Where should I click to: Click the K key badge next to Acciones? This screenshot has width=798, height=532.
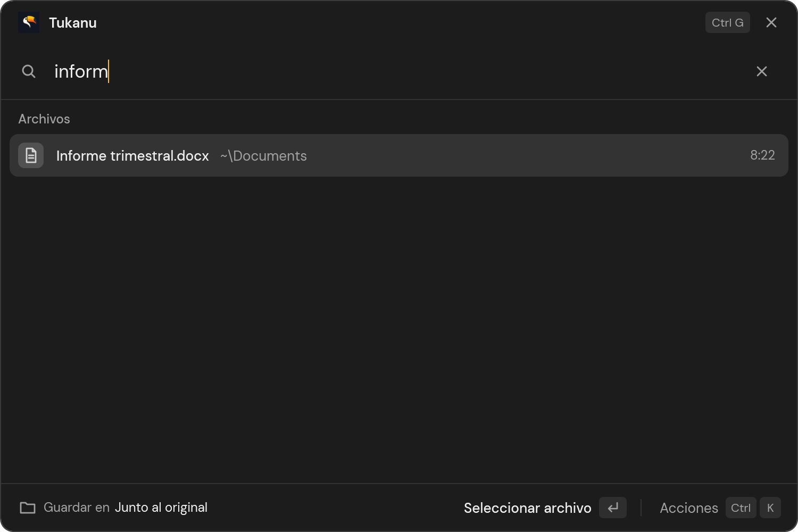click(x=770, y=508)
